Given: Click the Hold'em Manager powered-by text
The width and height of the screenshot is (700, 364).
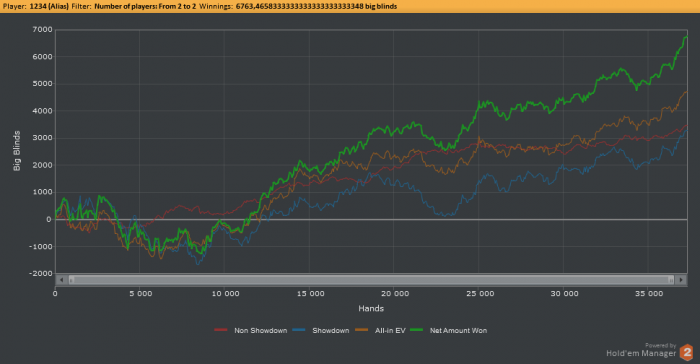Looking at the screenshot, I should tap(641, 350).
